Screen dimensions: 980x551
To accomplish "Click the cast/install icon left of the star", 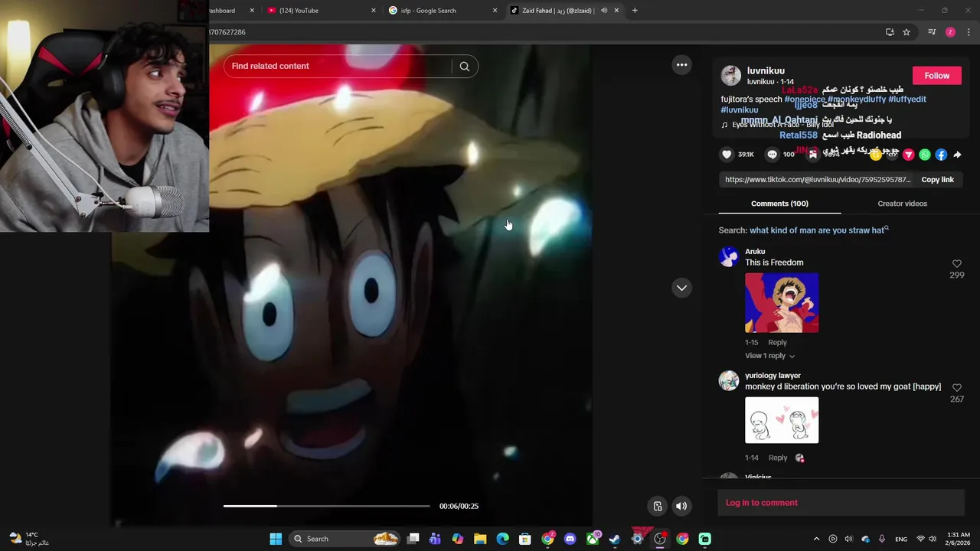I will pyautogui.click(x=890, y=32).
